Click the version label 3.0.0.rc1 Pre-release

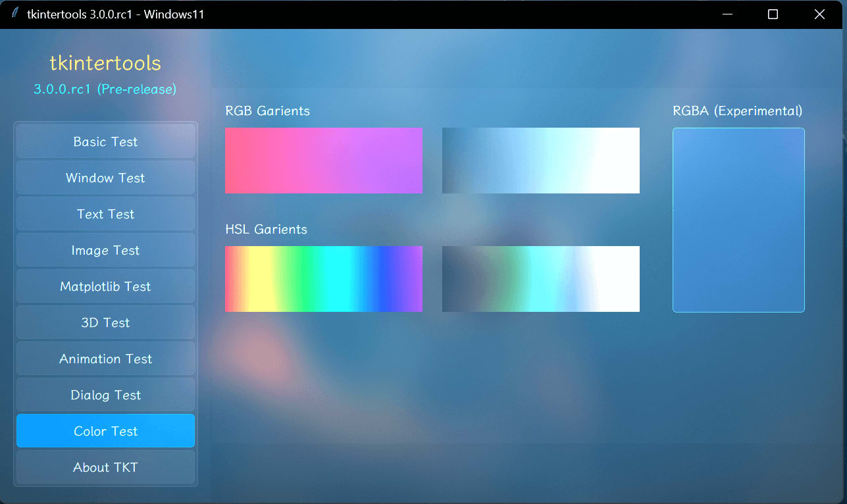105,89
